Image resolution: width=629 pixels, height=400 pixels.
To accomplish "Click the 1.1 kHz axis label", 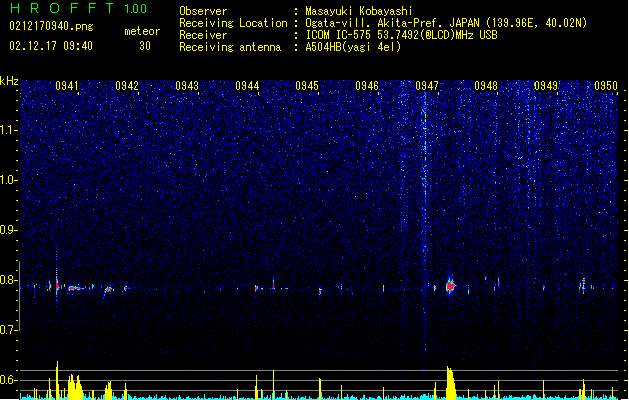I will click(x=9, y=130).
